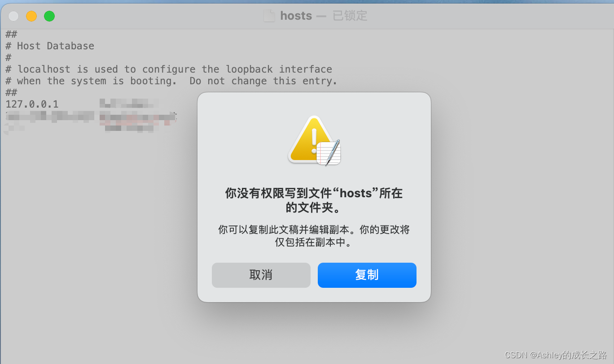Click the "localhost is used to configure" comment line
The width and height of the screenshot is (614, 364).
169,69
